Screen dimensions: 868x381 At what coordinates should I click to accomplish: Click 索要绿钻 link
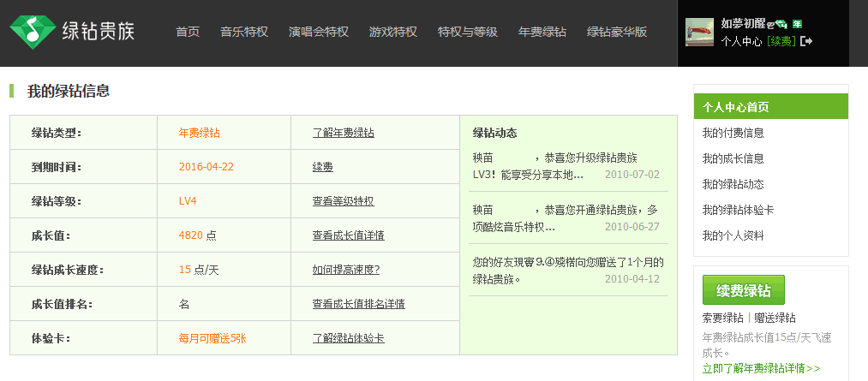(722, 318)
